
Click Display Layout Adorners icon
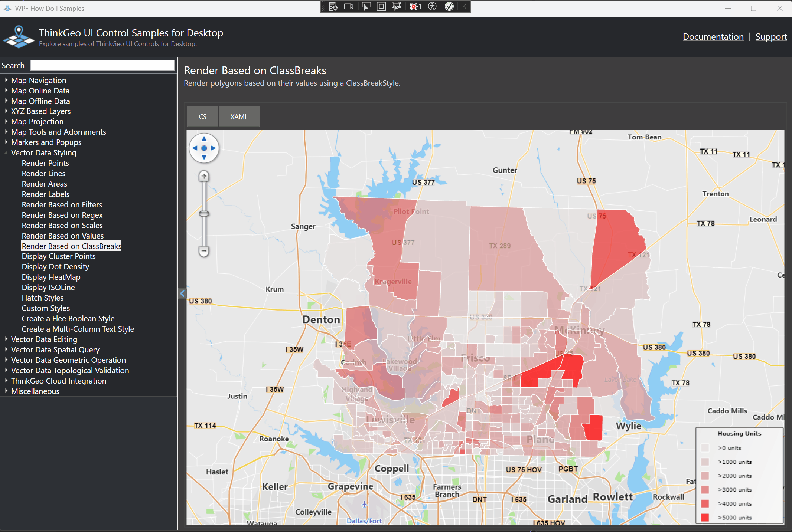click(381, 6)
